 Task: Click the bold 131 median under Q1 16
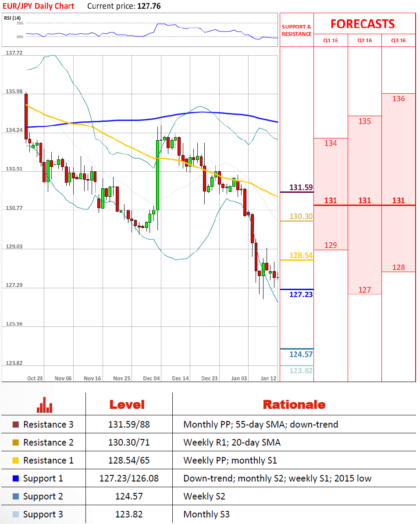coord(331,201)
